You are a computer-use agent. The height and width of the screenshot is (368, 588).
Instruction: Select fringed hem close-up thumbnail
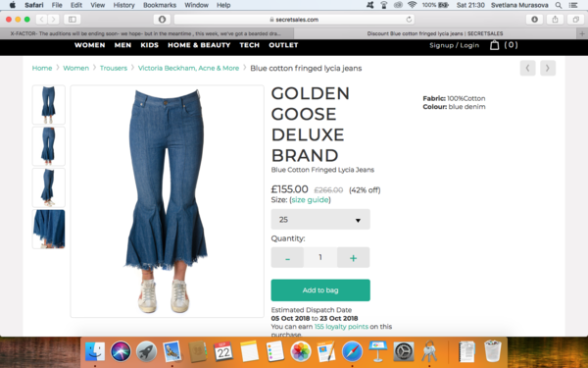point(49,229)
